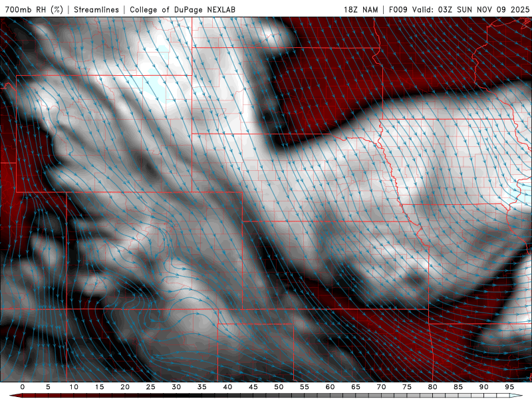This screenshot has height=399, width=532.
Task: Click the "60" label on the color scale
Action: (330, 387)
